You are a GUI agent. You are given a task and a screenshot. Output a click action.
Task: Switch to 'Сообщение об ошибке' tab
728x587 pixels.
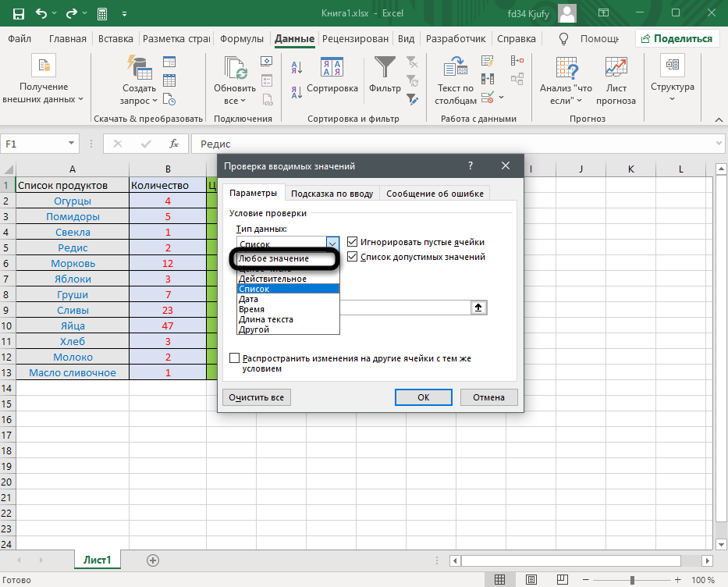coord(435,194)
